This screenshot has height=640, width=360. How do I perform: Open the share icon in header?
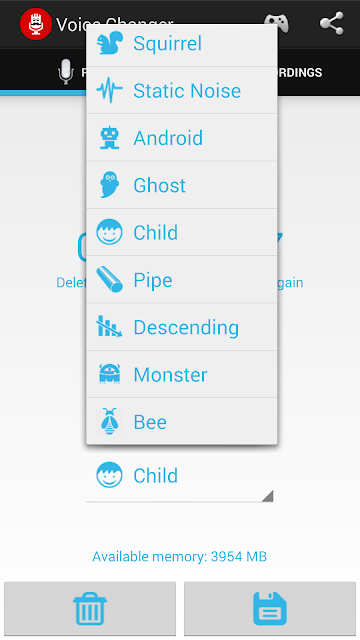pyautogui.click(x=331, y=24)
